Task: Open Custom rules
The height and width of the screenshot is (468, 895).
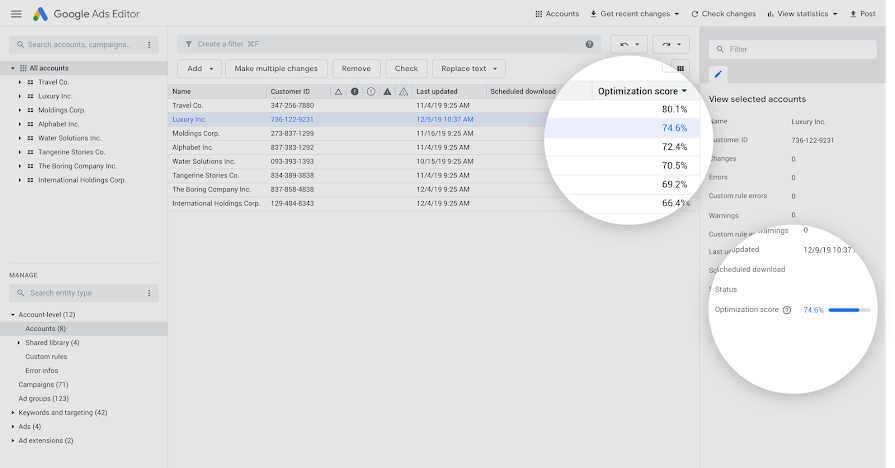Action: [46, 357]
